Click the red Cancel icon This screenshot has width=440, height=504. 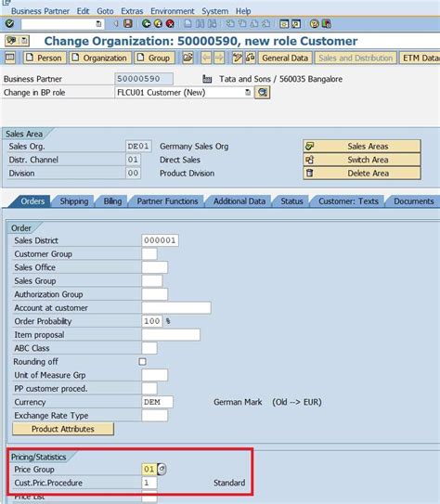tap(170, 24)
